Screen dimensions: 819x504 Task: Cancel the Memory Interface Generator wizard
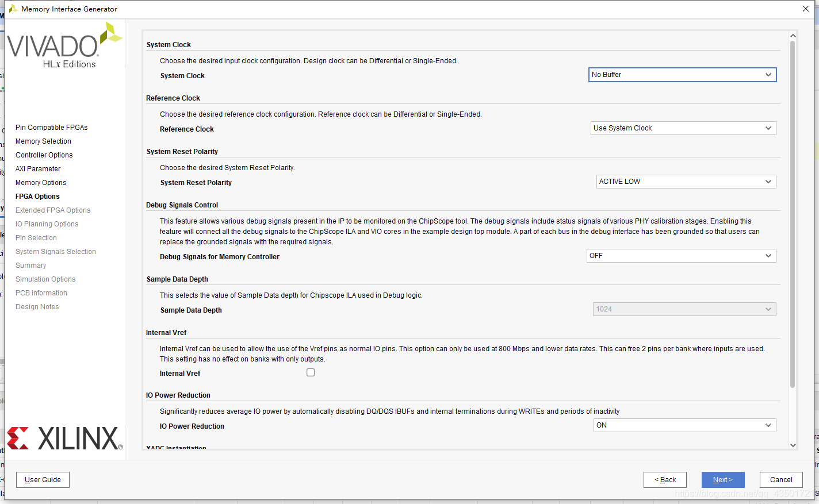(x=781, y=480)
